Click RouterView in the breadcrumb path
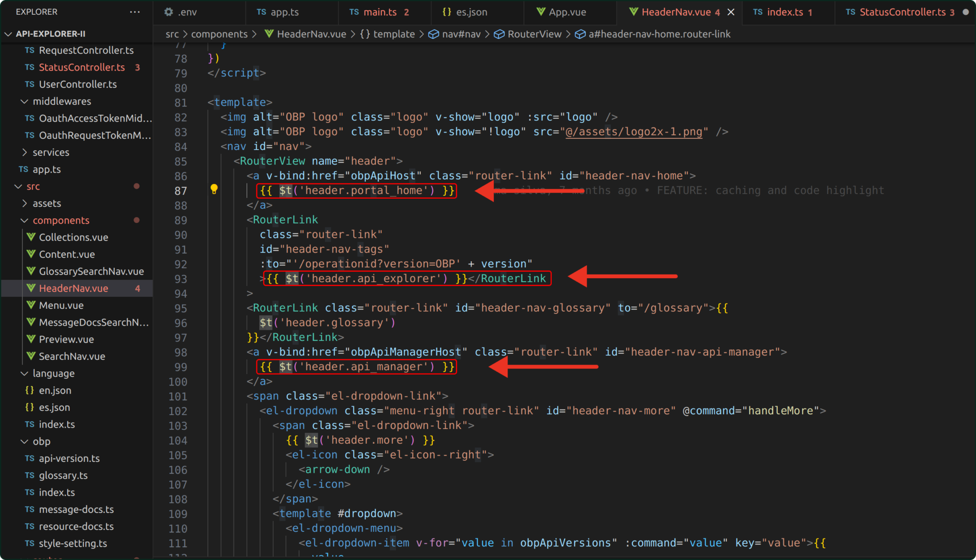Viewport: 976px width, 560px height. 534,34
